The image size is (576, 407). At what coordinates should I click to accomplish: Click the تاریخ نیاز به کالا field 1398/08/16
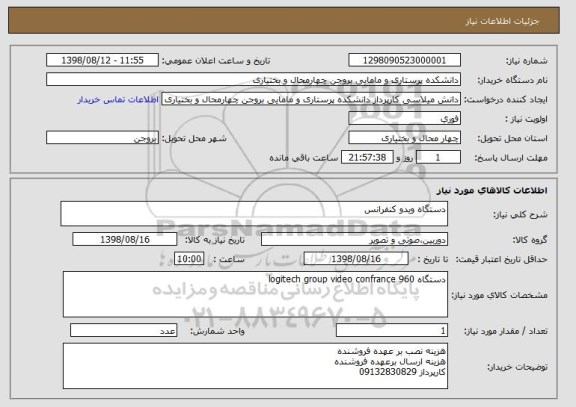(125, 239)
